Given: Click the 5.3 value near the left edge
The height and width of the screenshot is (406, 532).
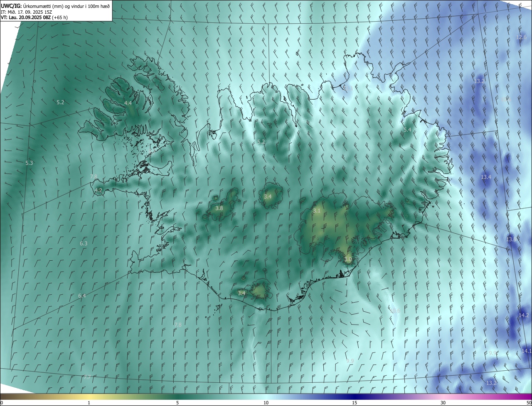Looking at the screenshot, I should [x=29, y=163].
